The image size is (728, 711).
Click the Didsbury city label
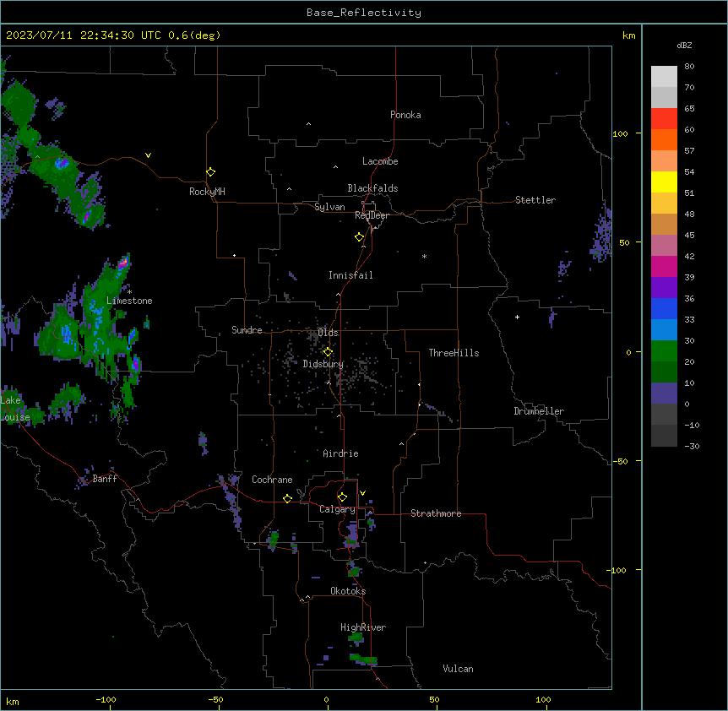pyautogui.click(x=323, y=364)
